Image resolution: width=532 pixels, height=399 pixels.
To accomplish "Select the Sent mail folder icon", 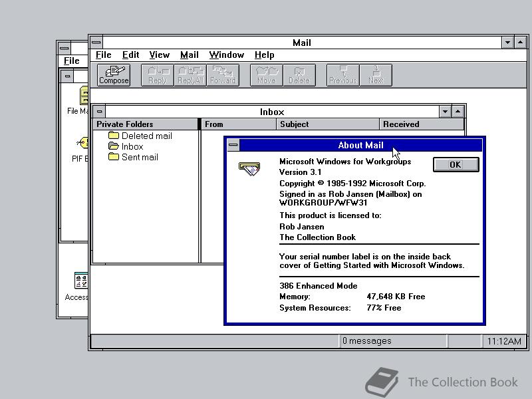I will pyautogui.click(x=113, y=157).
